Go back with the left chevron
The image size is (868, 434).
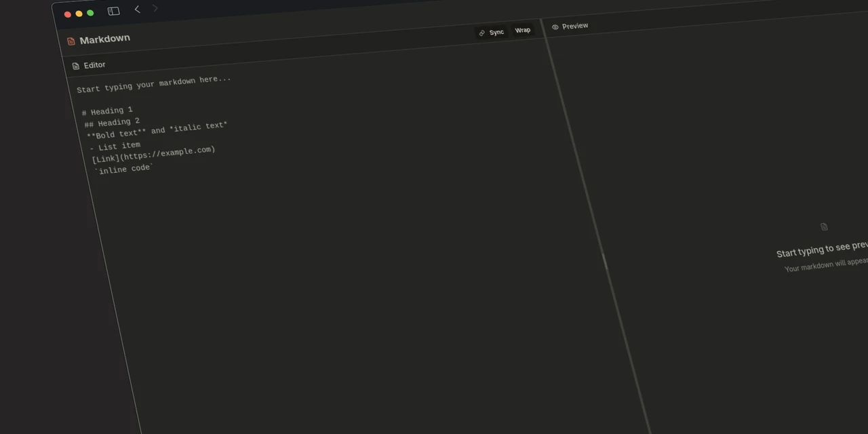pos(137,9)
